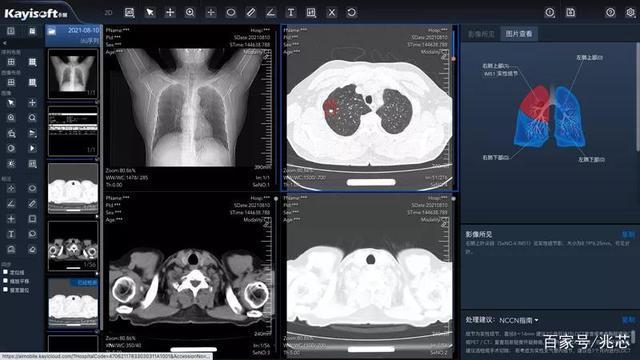Click the slice slider handle on the lower-left CT viewport
This screenshot has height=360, width=640.
(x=276, y=199)
